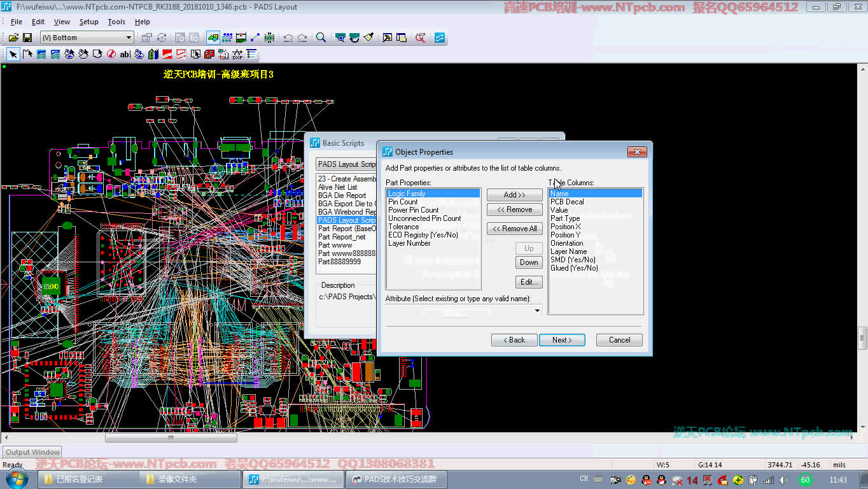Click the horizontal scrollbar thumb
This screenshot has width=868, height=489.
point(171,437)
